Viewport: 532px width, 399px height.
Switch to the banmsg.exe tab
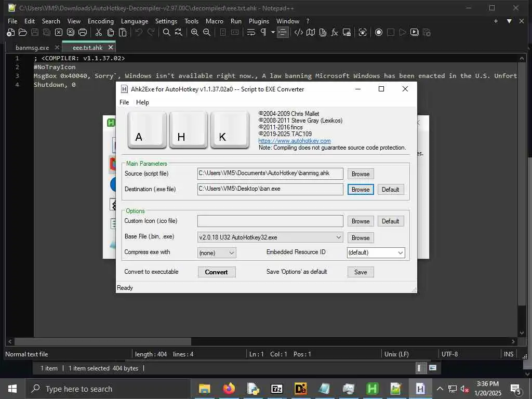[32, 48]
